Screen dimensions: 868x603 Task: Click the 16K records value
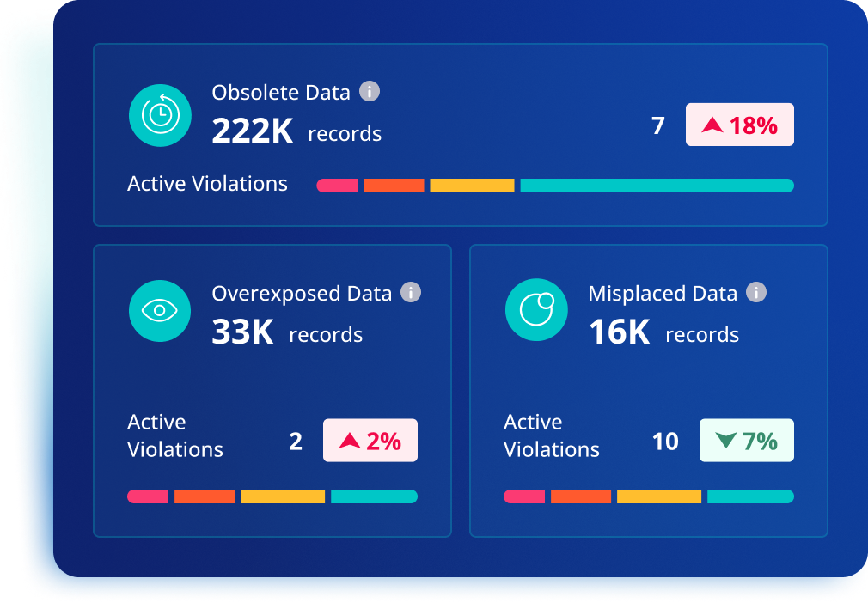point(663,332)
